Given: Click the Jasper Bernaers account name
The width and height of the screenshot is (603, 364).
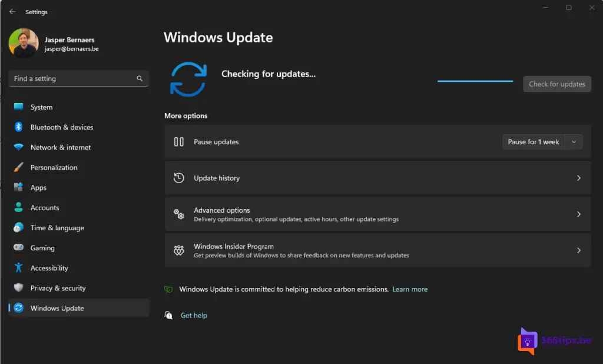Looking at the screenshot, I should click(69, 39).
